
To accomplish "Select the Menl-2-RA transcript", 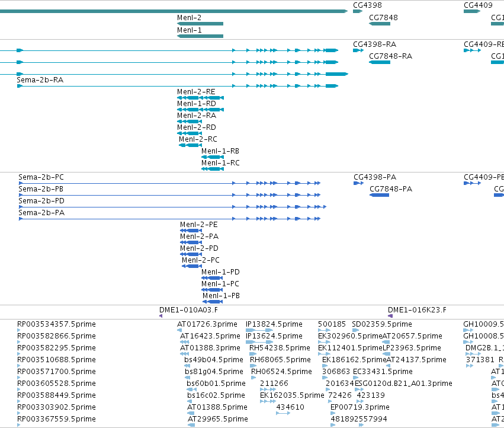I will pyautogui.click(x=190, y=122).
